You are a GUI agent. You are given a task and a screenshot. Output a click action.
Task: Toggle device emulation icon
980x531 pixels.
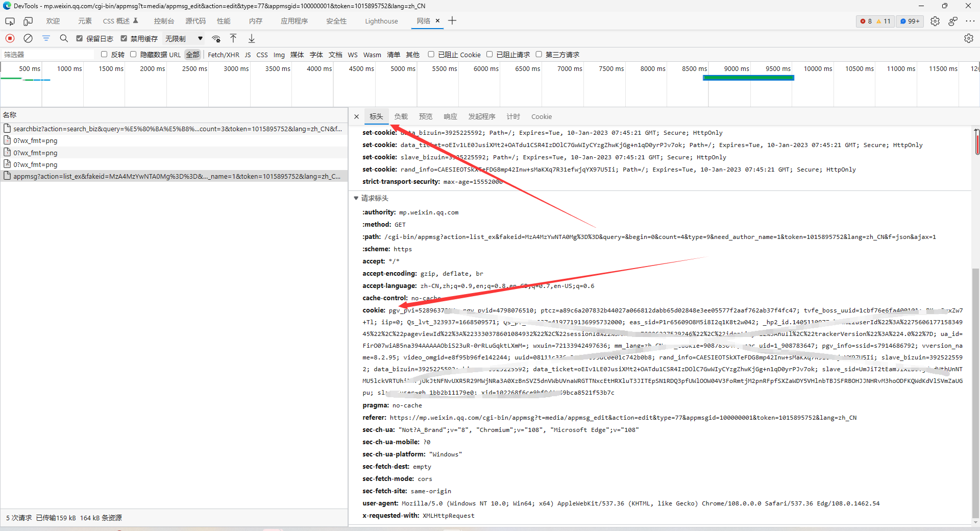(x=28, y=21)
